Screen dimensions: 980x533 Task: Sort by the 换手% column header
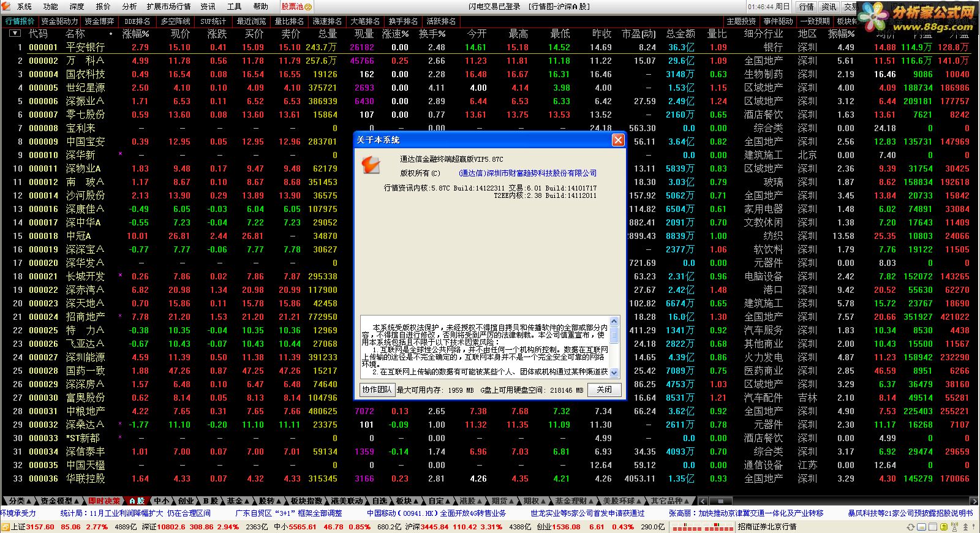coord(432,34)
